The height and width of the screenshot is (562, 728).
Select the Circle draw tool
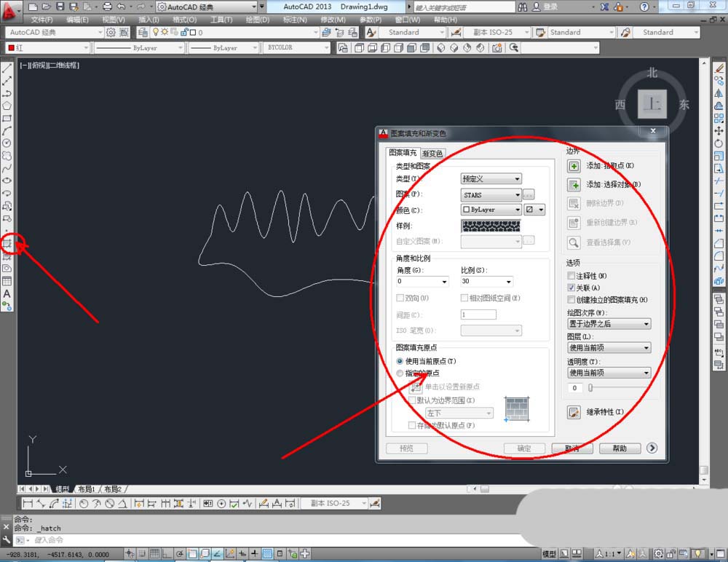click(x=7, y=143)
